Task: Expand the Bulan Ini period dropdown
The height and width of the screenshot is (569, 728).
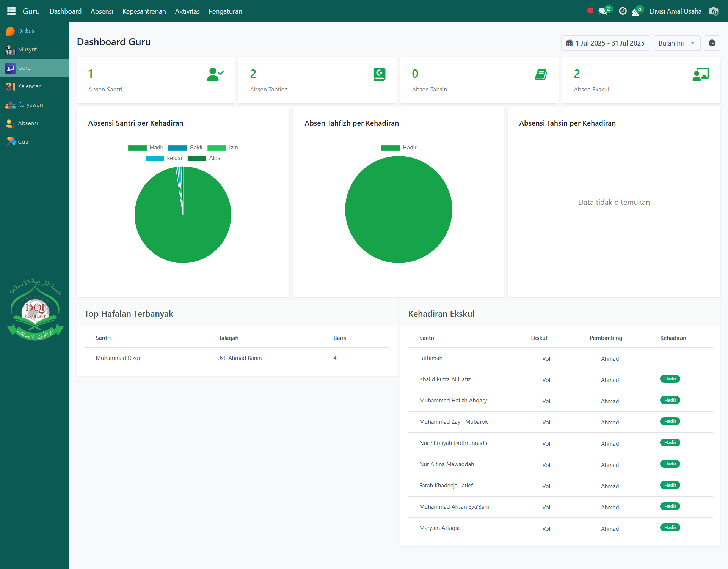Action: 676,43
